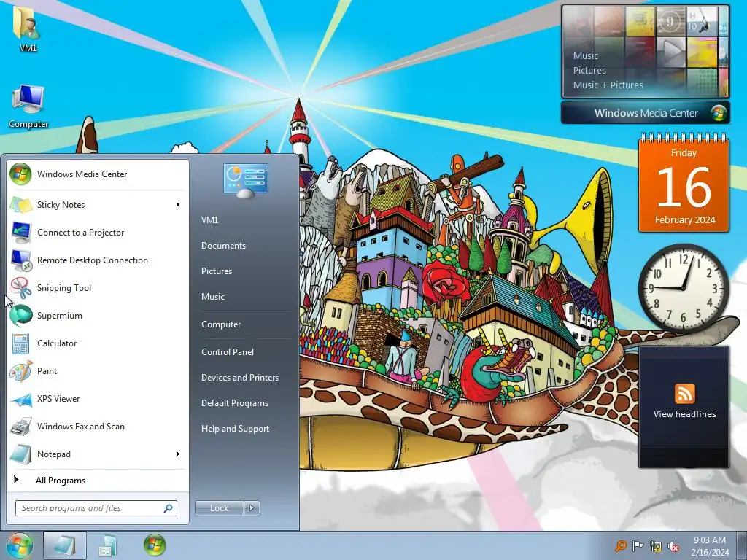Click the Connect to a Projector icon
This screenshot has width=747, height=560.
click(x=20, y=233)
